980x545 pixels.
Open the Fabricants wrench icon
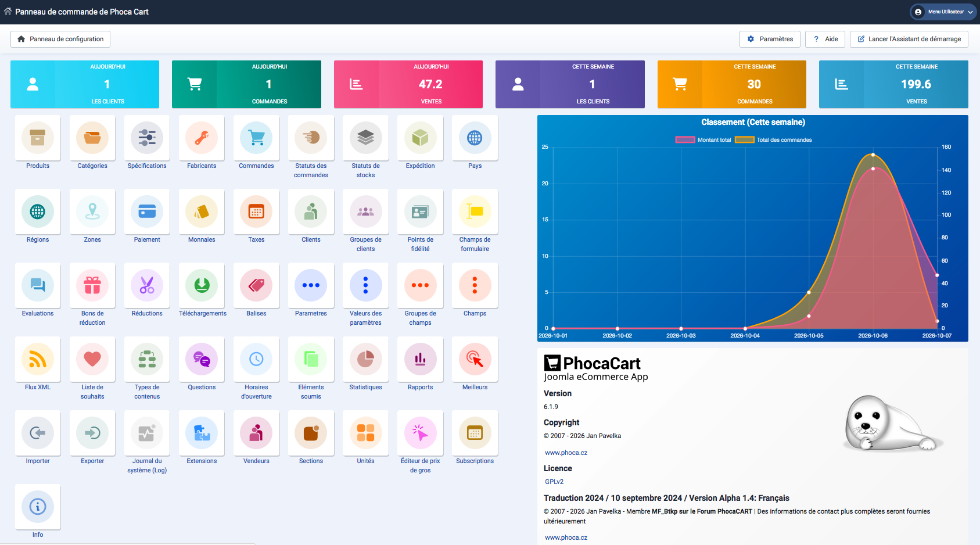pos(202,138)
